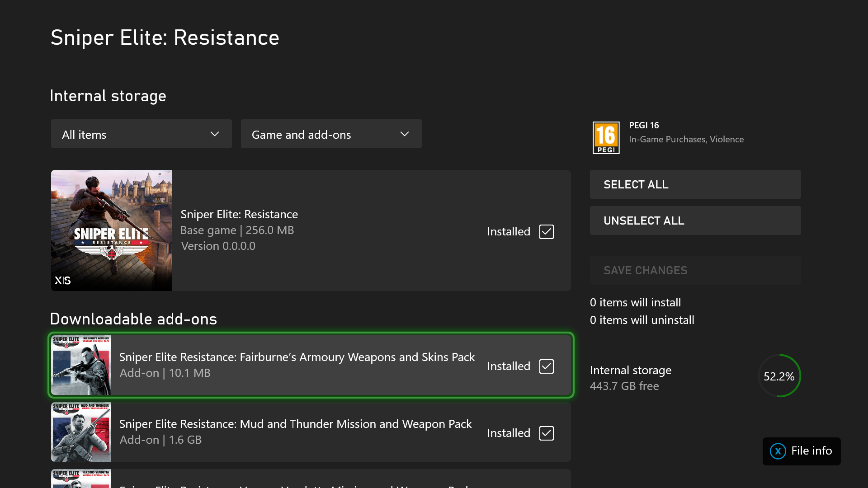Click the 'Downloadable add-ons' heading
Image resolution: width=868 pixels, height=488 pixels.
pyautogui.click(x=133, y=319)
